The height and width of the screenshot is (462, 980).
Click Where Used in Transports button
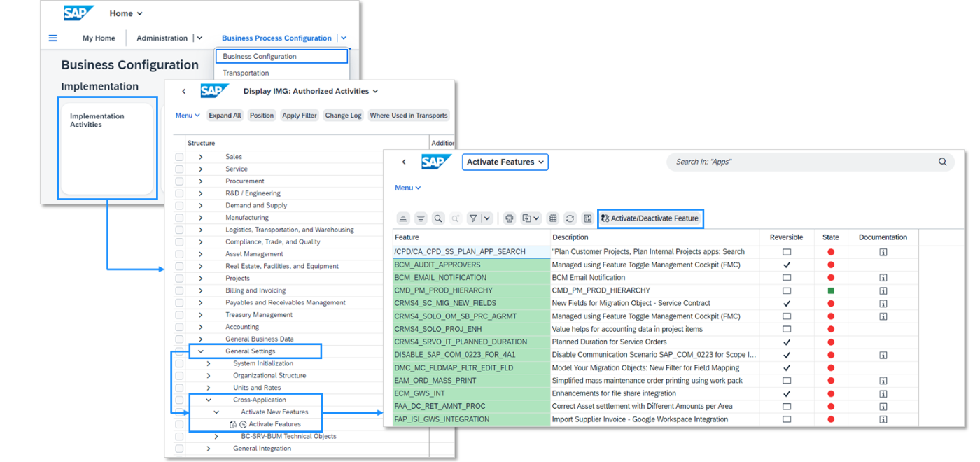tap(409, 115)
